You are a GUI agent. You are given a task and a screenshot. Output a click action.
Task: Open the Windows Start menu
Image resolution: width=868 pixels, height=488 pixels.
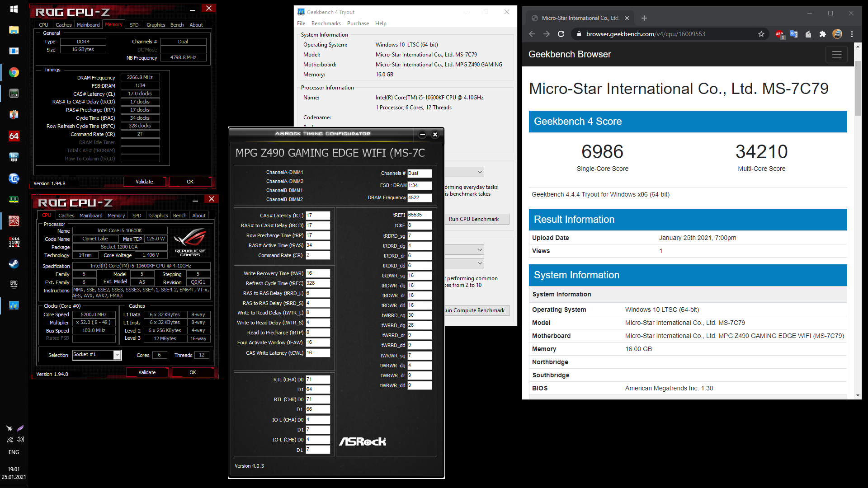tap(14, 9)
